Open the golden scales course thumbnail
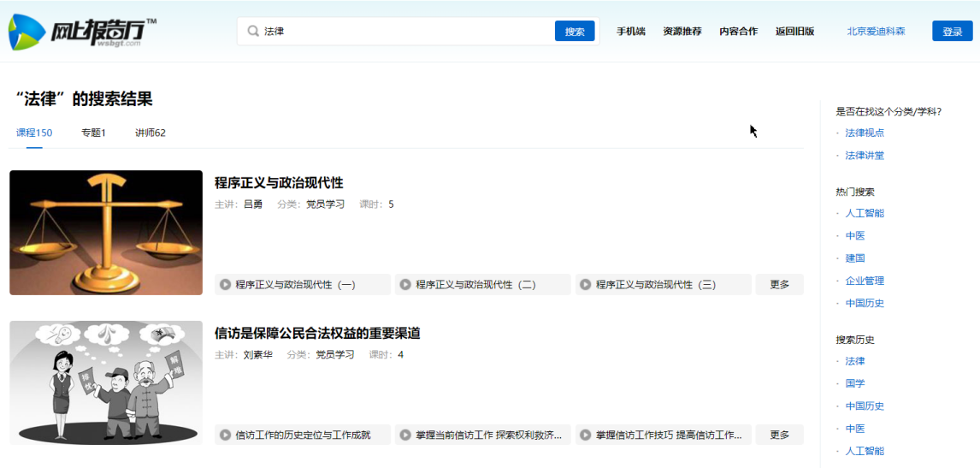Viewport: 980px width, 468px height. [x=106, y=233]
